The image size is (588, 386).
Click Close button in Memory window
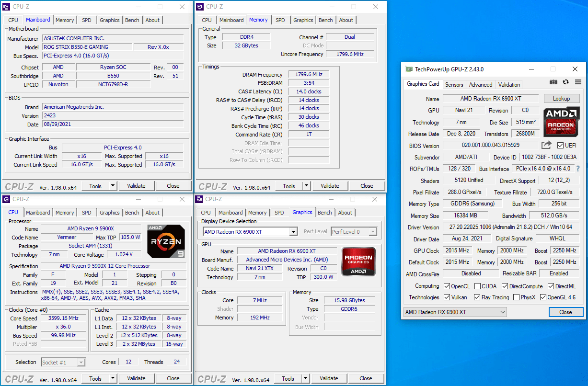point(367,186)
